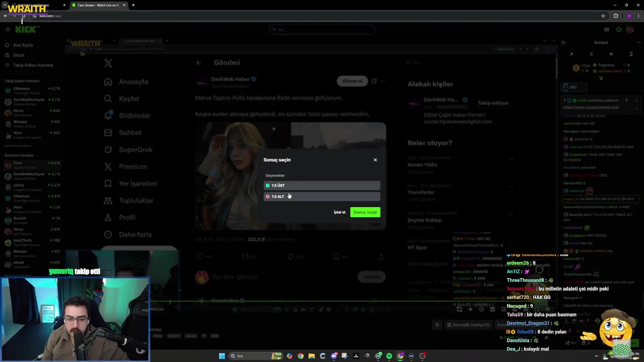Expand the pinned message chevron
644x362 pixels.
pyautogui.click(x=636, y=109)
